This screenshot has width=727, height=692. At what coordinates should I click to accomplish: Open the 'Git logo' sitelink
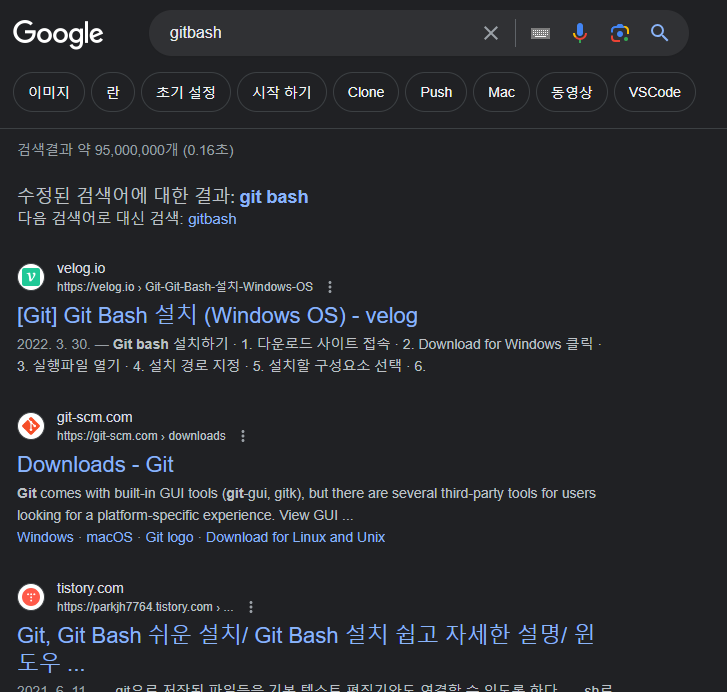coord(169,537)
